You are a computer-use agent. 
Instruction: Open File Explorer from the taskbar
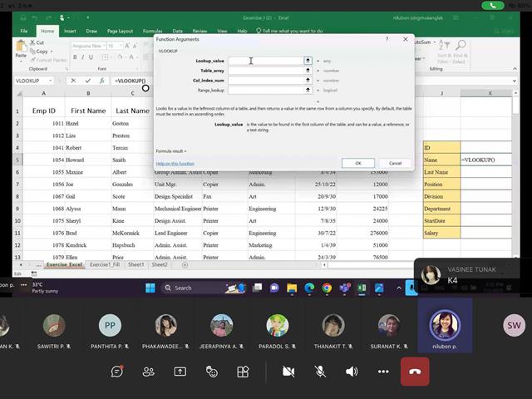pos(292,288)
